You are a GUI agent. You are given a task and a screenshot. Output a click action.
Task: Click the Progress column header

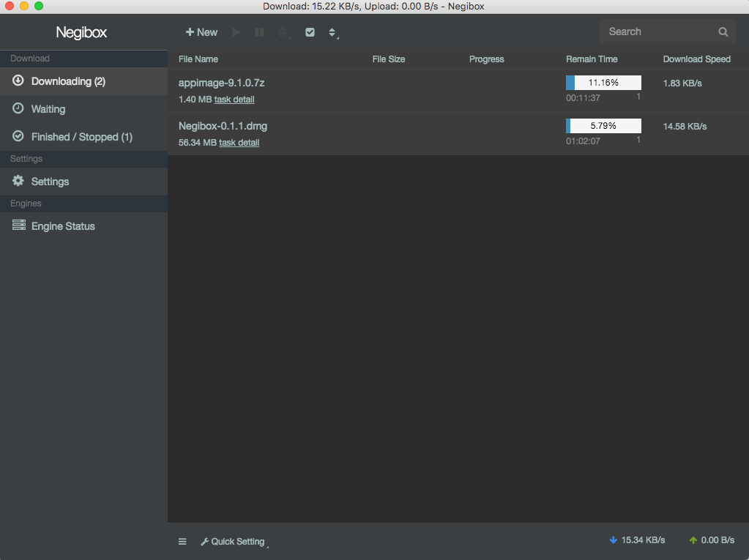pos(486,59)
